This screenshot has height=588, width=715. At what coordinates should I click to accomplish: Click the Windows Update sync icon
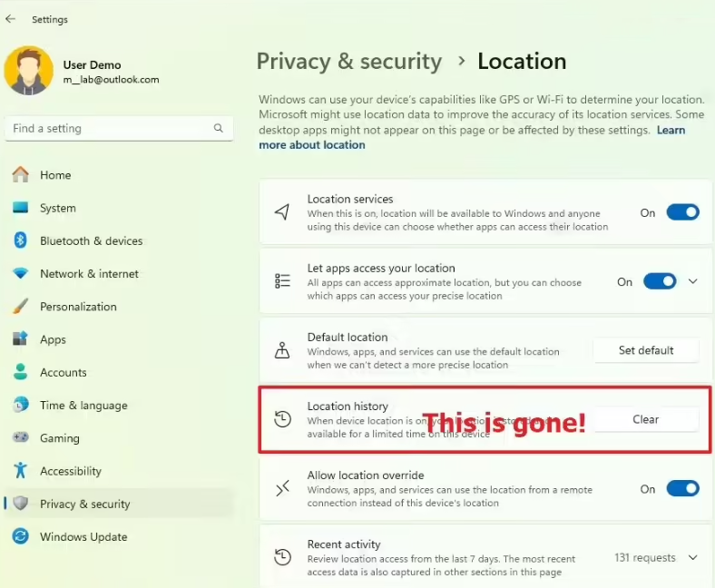pos(21,536)
